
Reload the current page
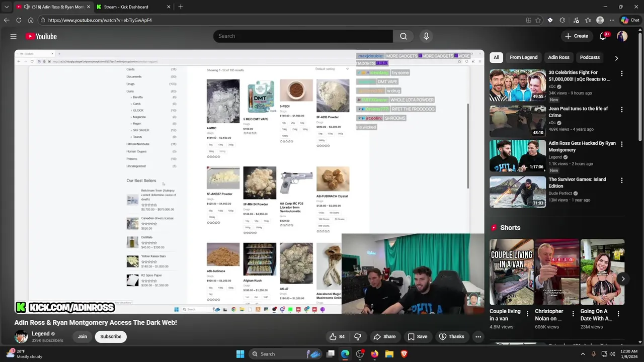click(x=19, y=20)
